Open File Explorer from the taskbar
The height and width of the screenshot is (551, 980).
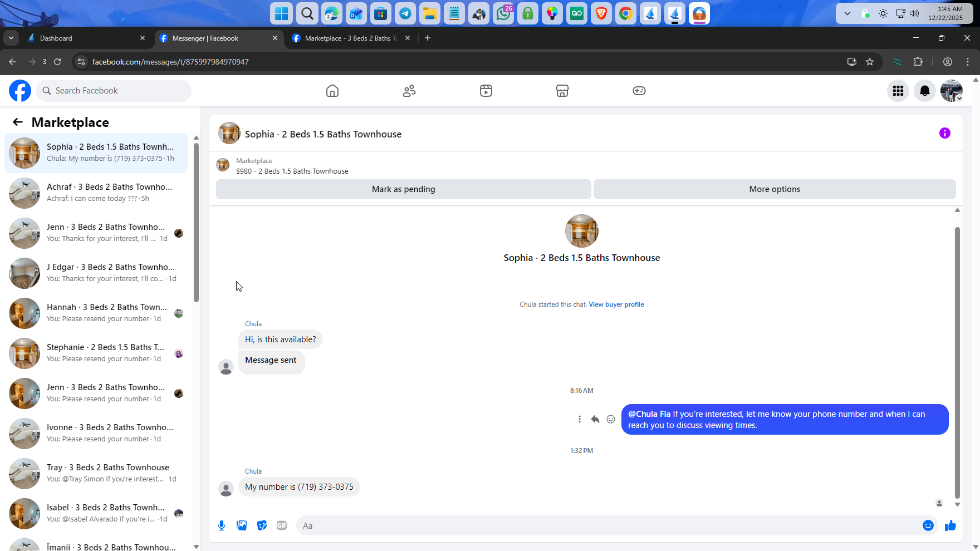pyautogui.click(x=430, y=13)
